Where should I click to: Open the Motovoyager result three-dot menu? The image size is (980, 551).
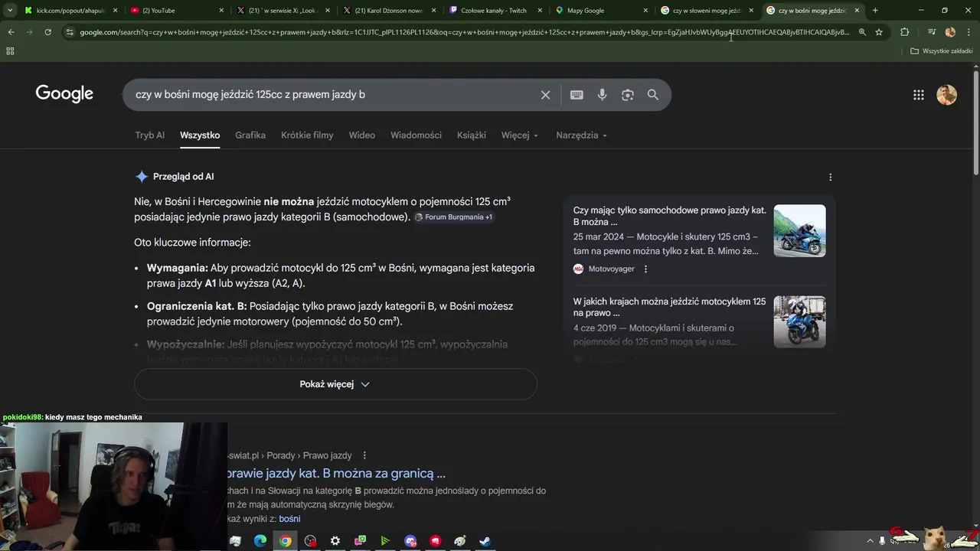[x=645, y=269]
